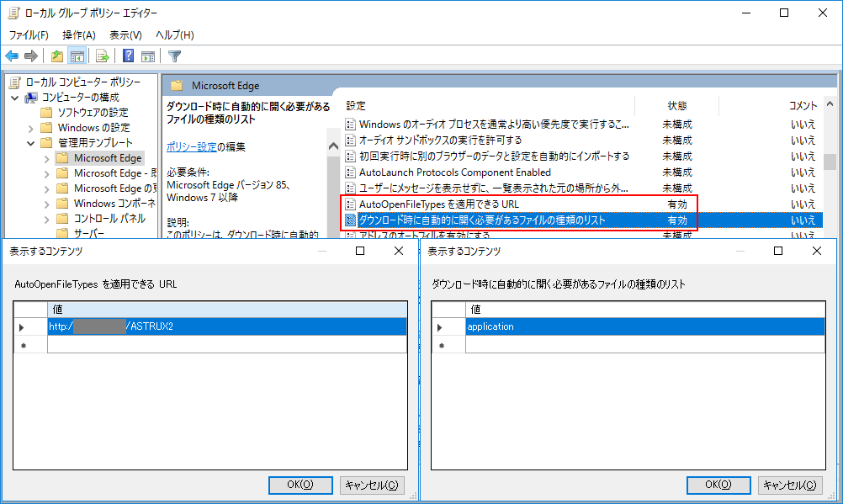The width and height of the screenshot is (843, 504).
Task: Click the Filter funnel toolbar icon
Action: (174, 56)
